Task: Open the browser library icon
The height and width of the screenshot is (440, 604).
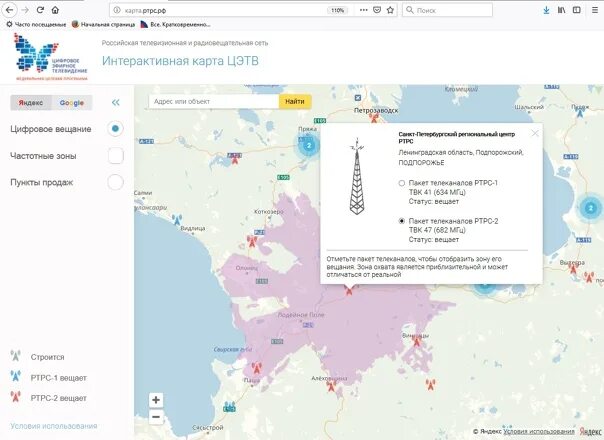Action: pos(562,10)
